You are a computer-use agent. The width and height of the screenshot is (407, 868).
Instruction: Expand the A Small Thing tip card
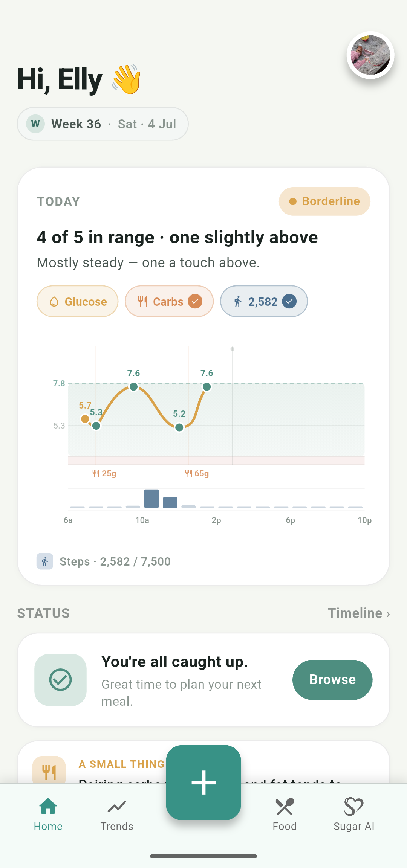pyautogui.click(x=203, y=762)
